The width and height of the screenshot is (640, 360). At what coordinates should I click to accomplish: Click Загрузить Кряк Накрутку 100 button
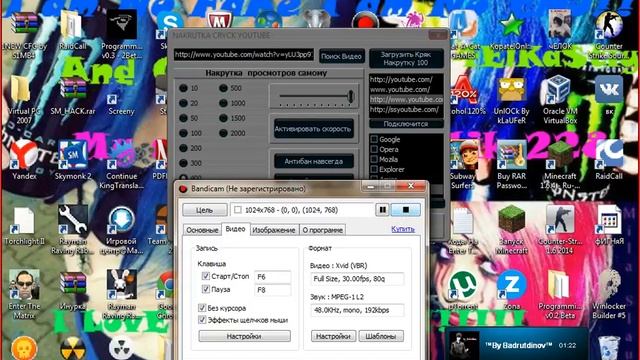click(406, 58)
